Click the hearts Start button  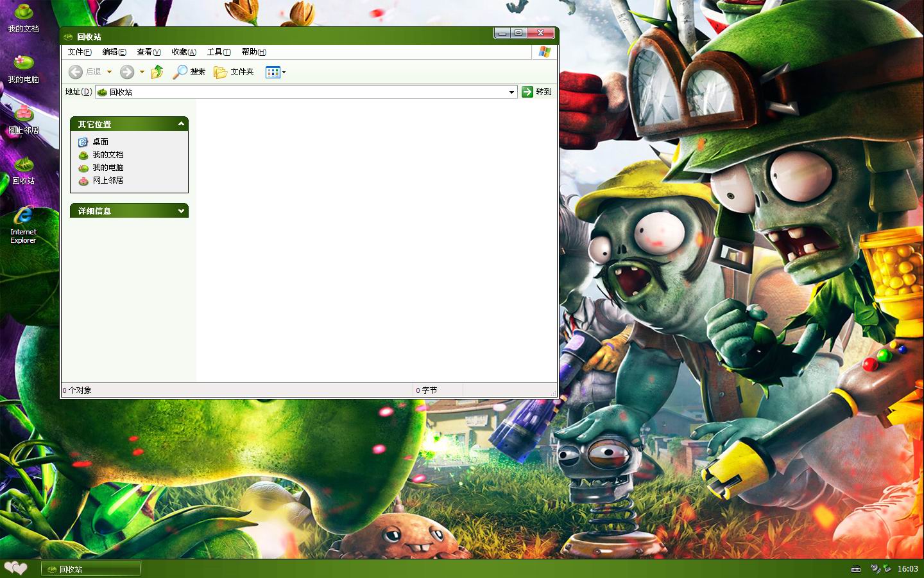(x=16, y=568)
